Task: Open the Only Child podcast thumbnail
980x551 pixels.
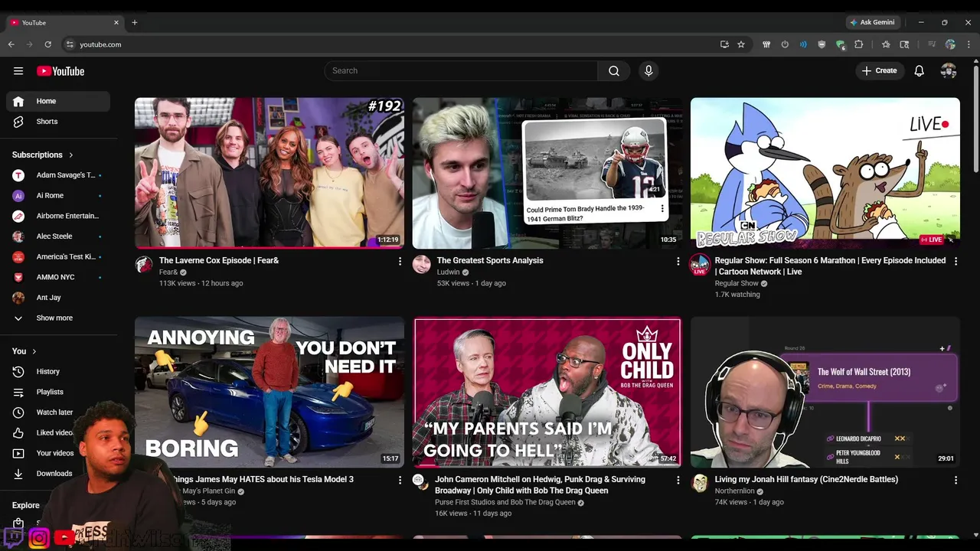Action: (x=547, y=392)
